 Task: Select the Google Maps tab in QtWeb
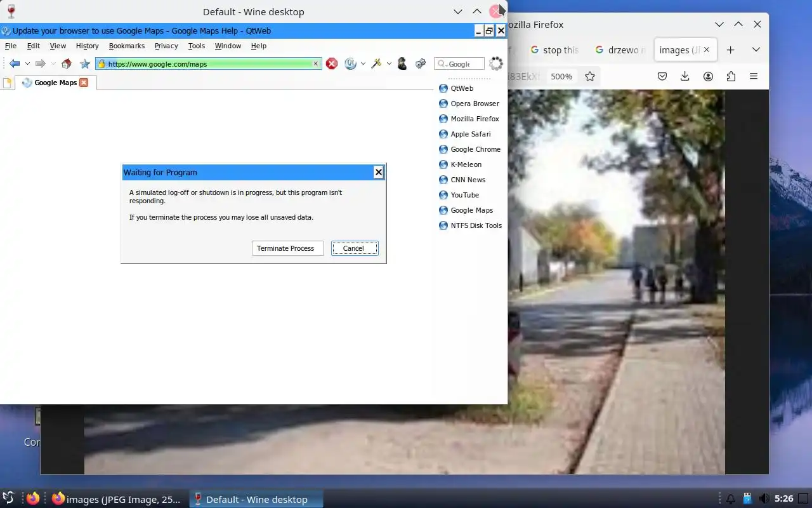pyautogui.click(x=56, y=83)
